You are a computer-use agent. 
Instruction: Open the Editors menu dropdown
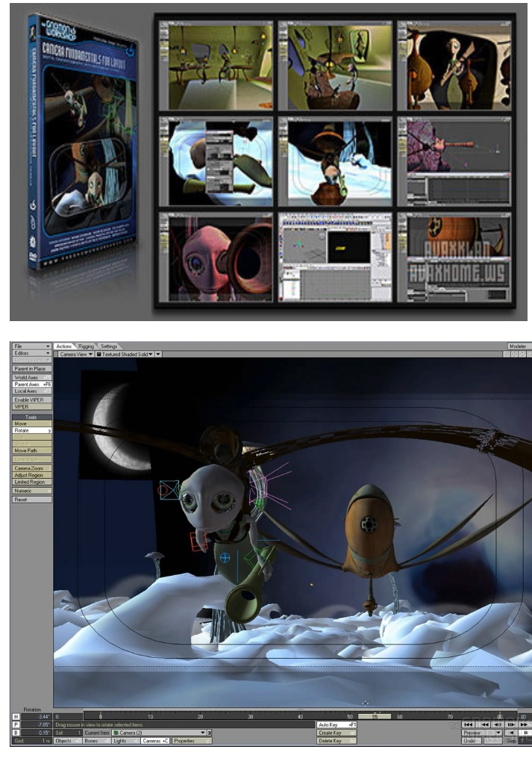coord(32,353)
